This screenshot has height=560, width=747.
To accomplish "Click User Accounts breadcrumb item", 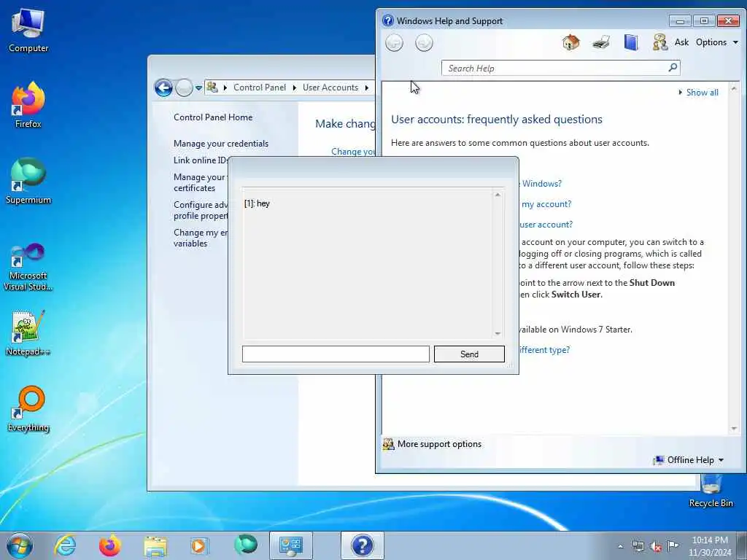I will (x=330, y=87).
